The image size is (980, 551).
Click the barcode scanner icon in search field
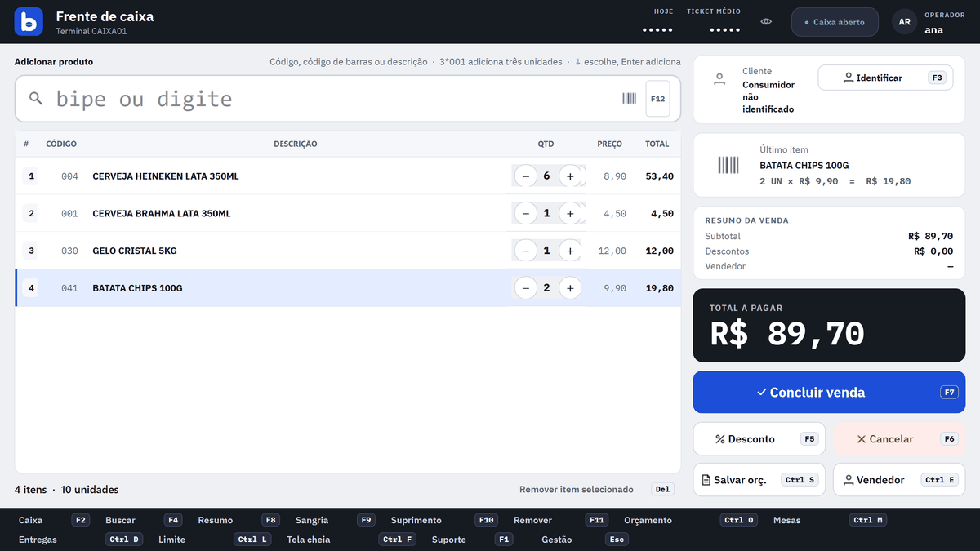pos(629,99)
